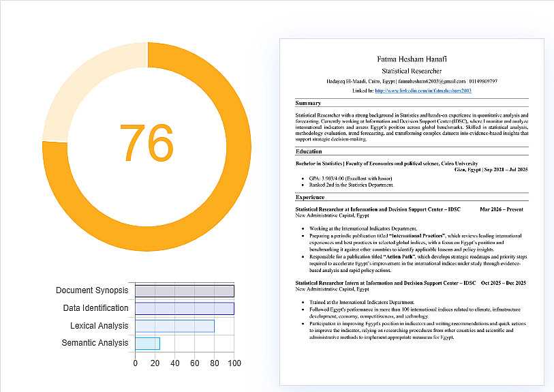
Task: Open the LinkedIn profile link in resume
Action: [423, 91]
